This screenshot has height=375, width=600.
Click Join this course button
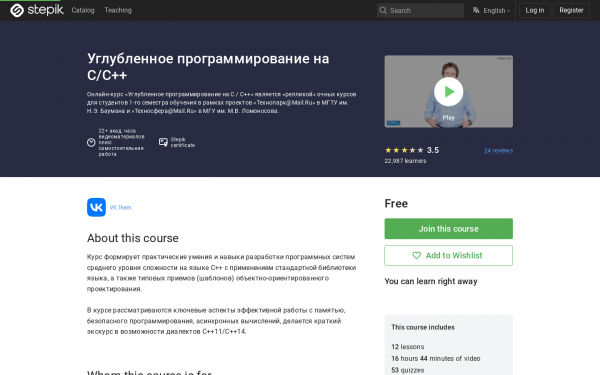(x=448, y=228)
